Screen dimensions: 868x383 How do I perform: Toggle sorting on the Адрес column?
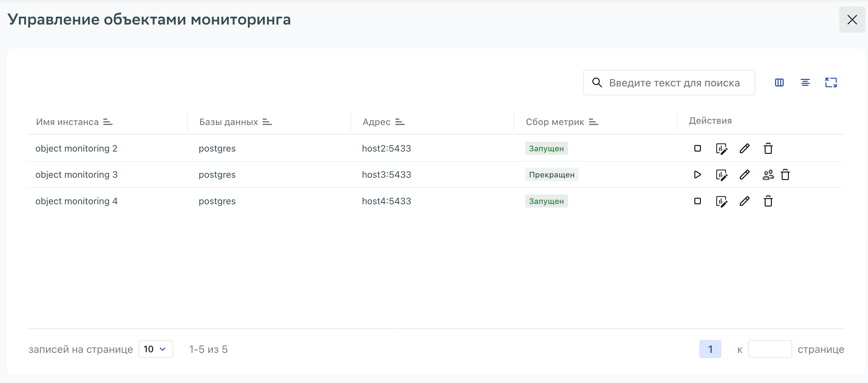click(x=401, y=122)
